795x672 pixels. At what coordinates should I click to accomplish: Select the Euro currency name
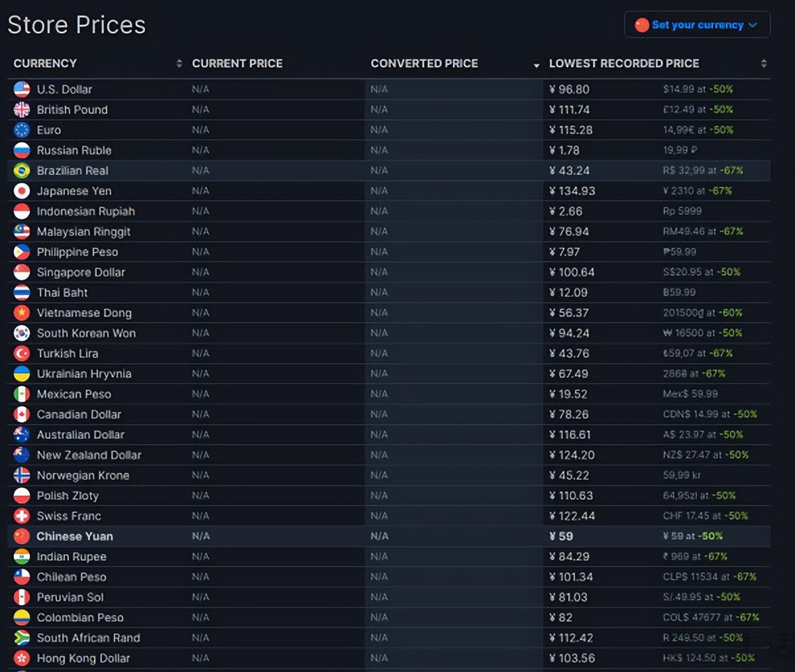click(48, 130)
